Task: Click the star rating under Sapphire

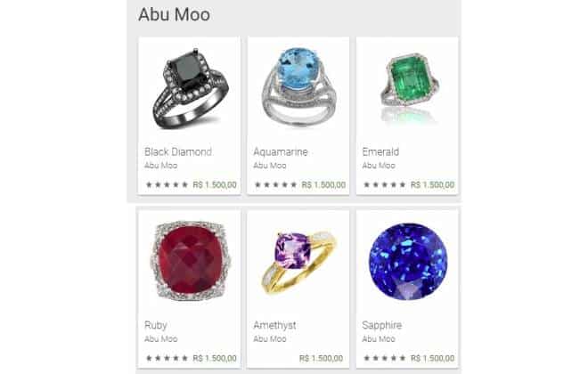Action: tap(385, 358)
